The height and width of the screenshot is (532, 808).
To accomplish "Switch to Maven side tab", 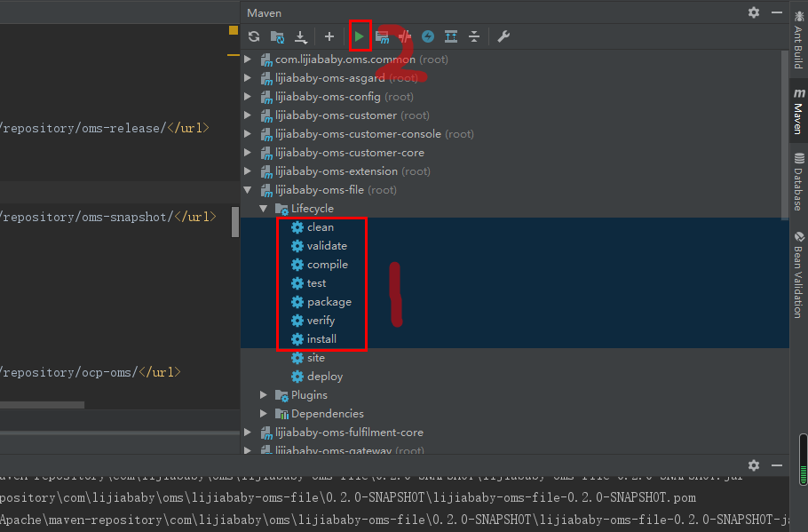I will pyautogui.click(x=799, y=111).
